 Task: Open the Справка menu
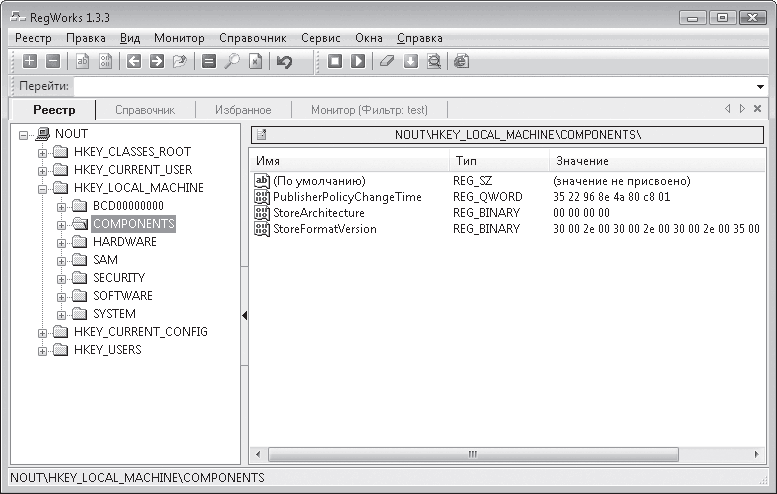tap(420, 38)
